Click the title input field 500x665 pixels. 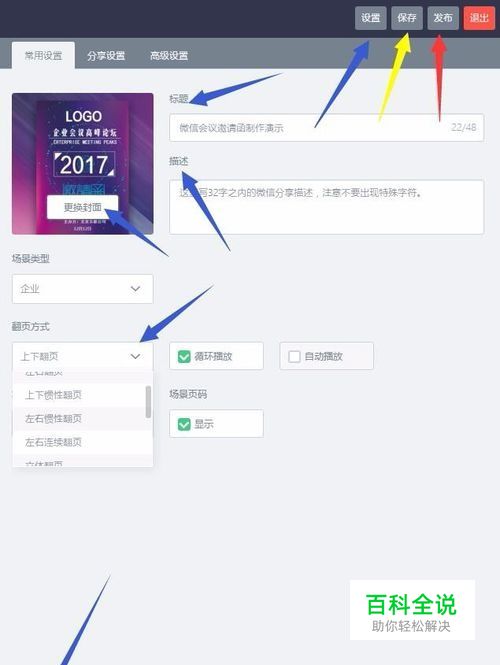point(326,127)
